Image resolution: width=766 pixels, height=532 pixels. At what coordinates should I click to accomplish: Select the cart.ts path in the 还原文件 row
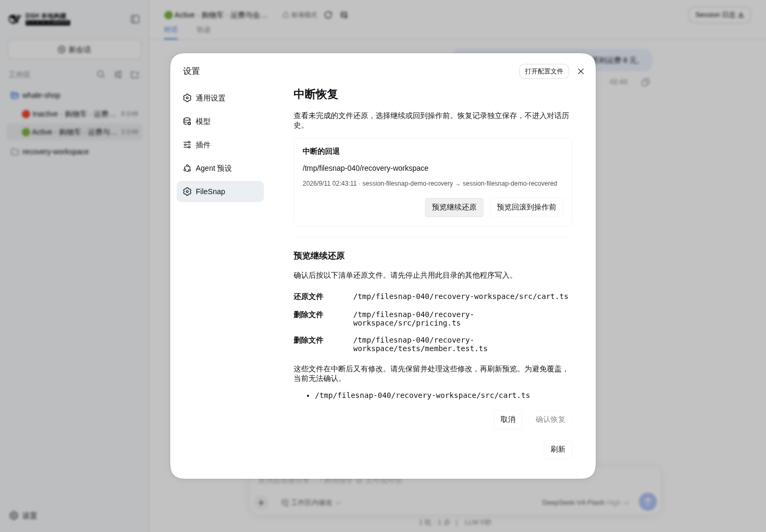click(461, 297)
